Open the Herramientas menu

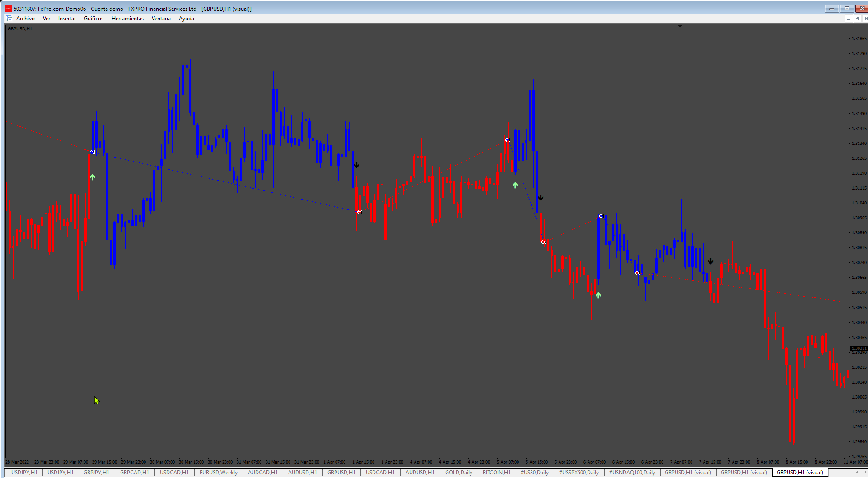(127, 19)
